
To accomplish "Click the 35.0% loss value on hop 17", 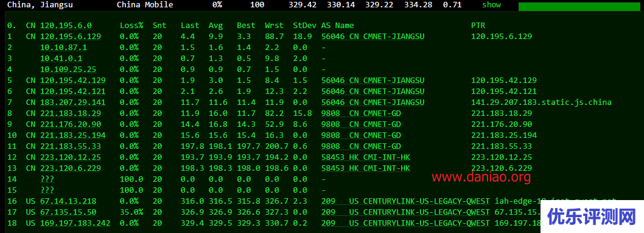I will pyautogui.click(x=131, y=212).
